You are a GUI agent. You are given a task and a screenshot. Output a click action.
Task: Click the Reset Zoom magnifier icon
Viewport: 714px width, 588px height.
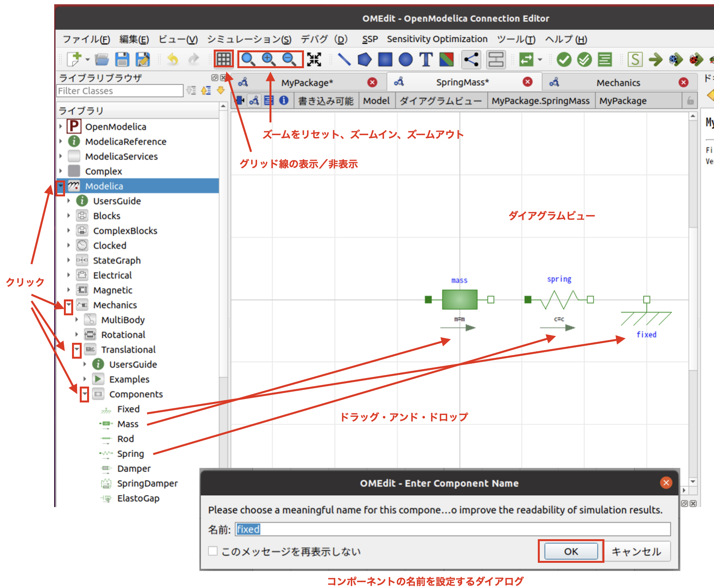(x=248, y=59)
